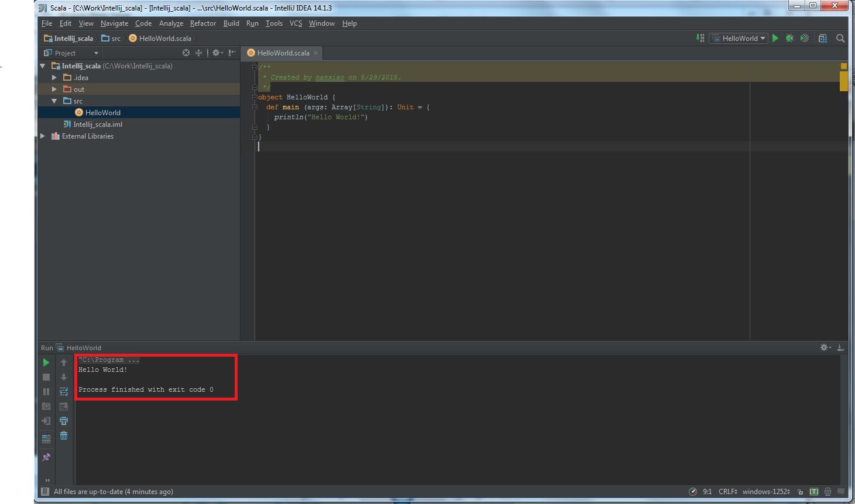Collapse the Intellij_scala root node arrow
Image resolution: width=855 pixels, height=504 pixels.
pos(43,66)
